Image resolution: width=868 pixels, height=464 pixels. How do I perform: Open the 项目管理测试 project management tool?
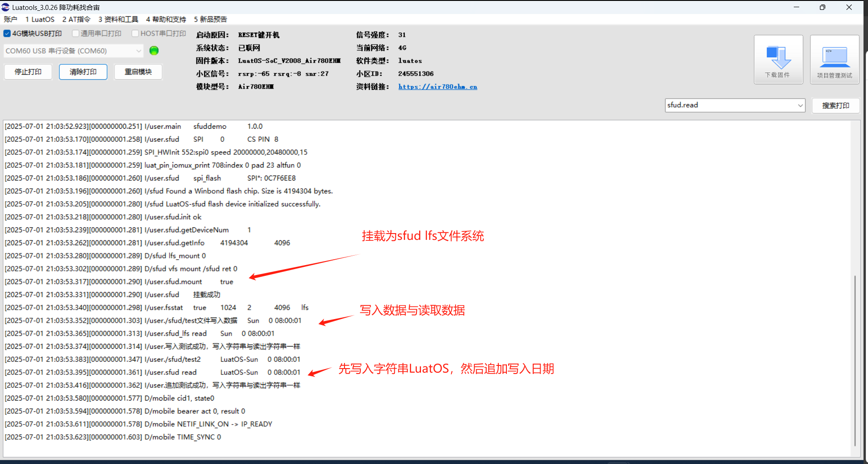(834, 59)
